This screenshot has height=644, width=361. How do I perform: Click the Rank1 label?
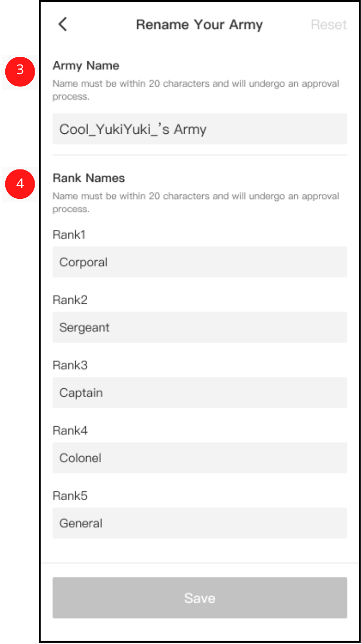pyautogui.click(x=69, y=235)
